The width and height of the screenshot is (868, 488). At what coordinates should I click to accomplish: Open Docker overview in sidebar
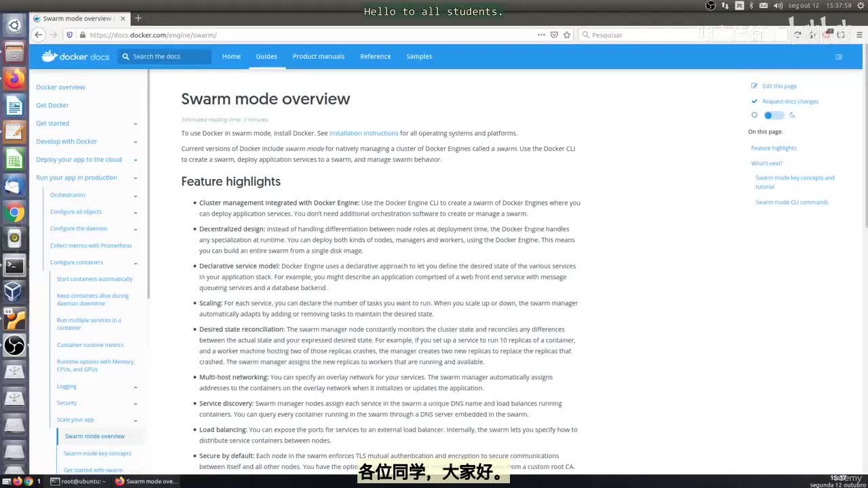click(60, 87)
